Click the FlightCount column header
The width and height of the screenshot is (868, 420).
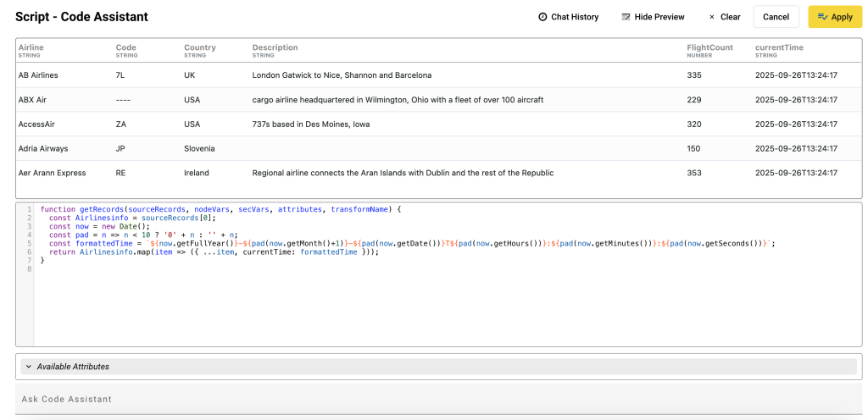709,48
